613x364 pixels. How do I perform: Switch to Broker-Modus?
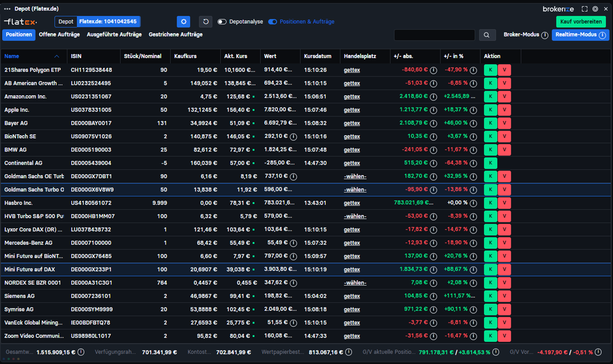(x=521, y=35)
